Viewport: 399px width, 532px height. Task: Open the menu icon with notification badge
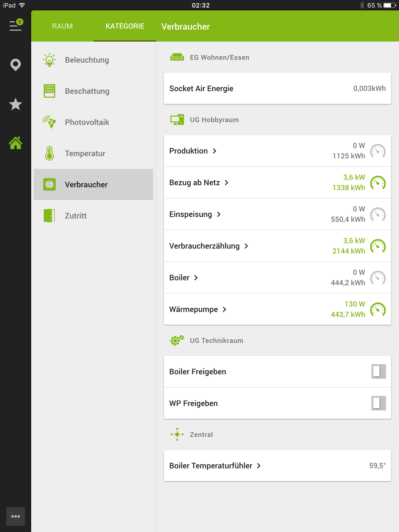click(x=16, y=26)
